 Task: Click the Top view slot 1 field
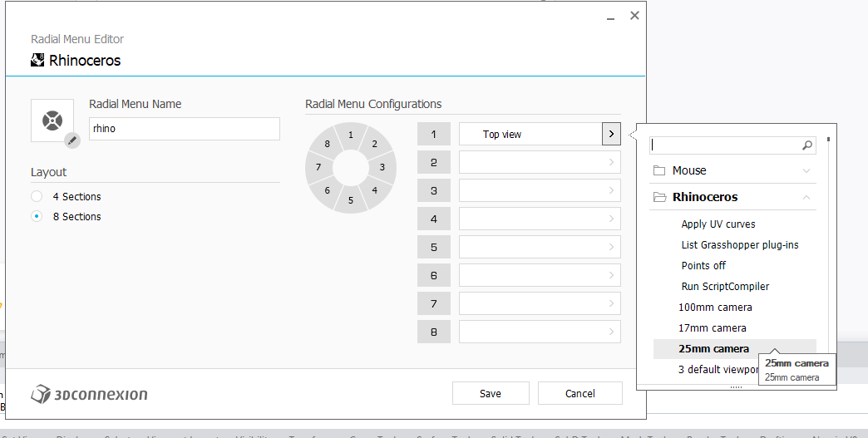(x=530, y=134)
